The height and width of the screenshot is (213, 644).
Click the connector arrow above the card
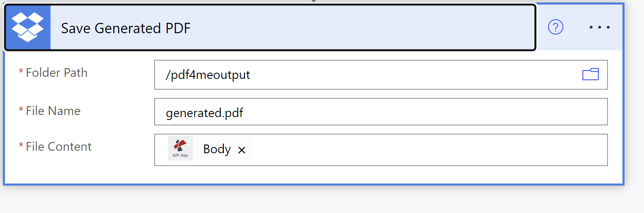pos(314,1)
